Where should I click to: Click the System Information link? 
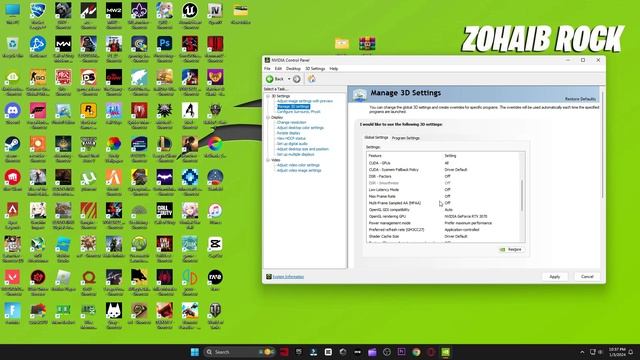click(x=288, y=277)
